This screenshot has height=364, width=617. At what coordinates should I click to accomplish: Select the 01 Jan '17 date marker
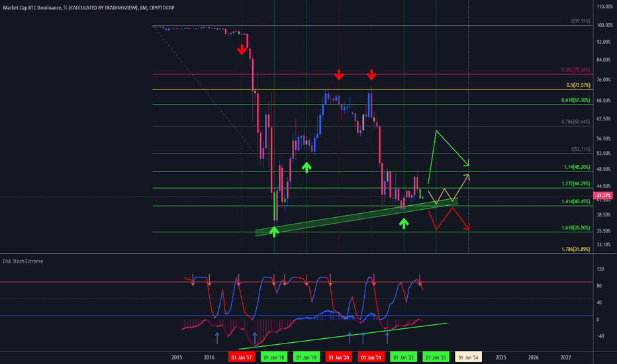point(241,357)
